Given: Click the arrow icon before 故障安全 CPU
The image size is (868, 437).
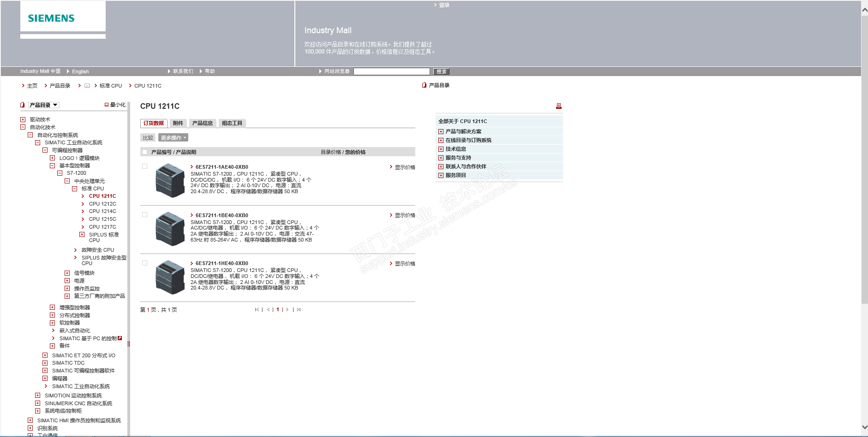Looking at the screenshot, I should click(76, 250).
